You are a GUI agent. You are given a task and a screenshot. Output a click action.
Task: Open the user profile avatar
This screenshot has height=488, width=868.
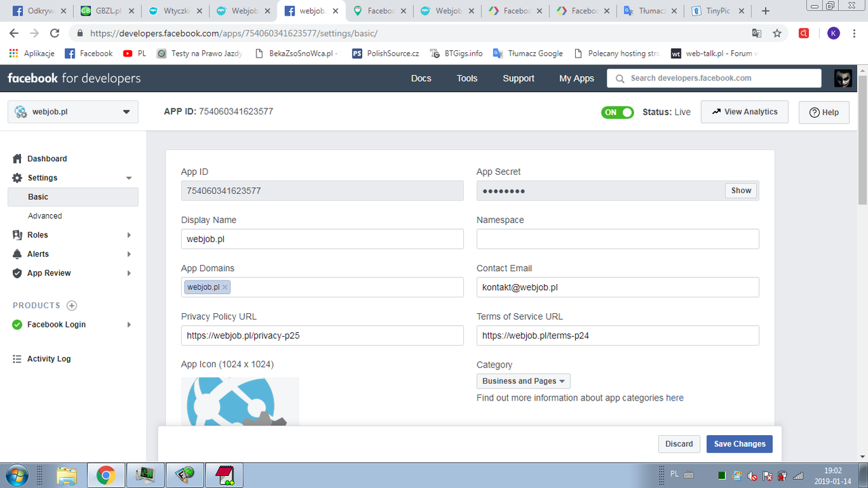(843, 78)
